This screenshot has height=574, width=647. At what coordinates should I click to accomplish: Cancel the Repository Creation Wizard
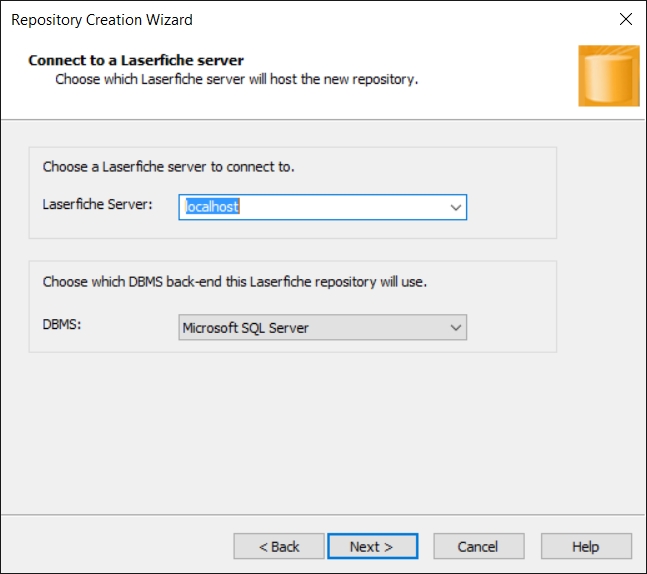(479, 546)
